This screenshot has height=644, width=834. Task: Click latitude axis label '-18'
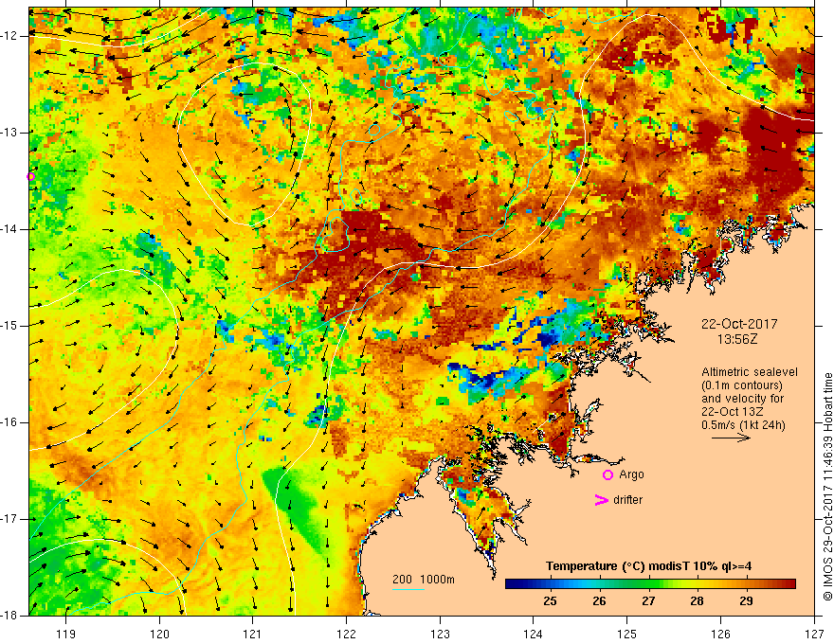tap(9, 616)
